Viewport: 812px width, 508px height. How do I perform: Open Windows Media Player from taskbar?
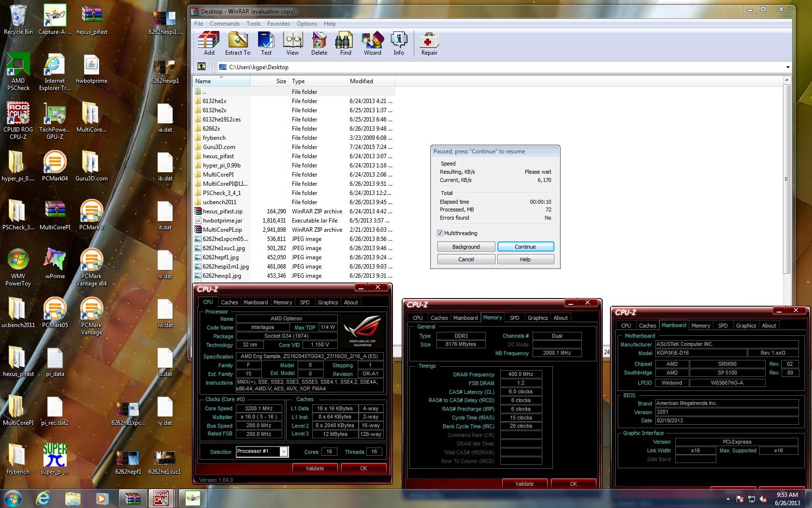[101, 498]
